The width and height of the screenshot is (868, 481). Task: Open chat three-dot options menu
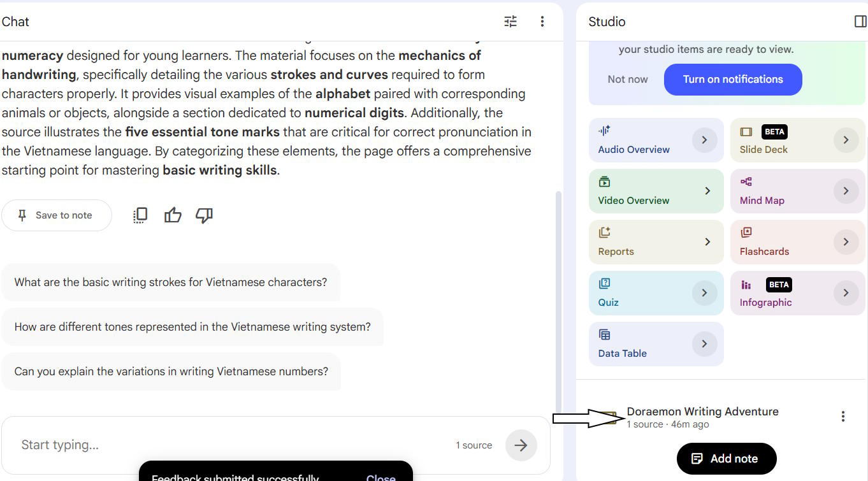coord(542,22)
